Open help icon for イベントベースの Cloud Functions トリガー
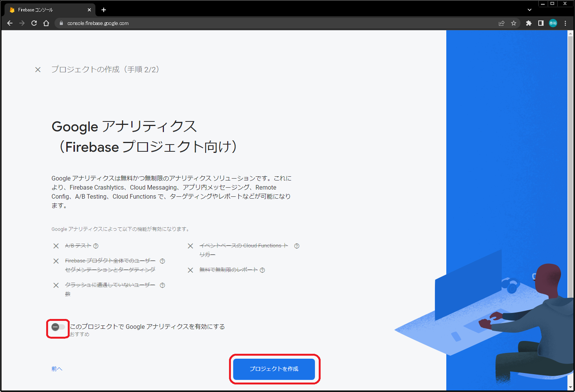 click(297, 246)
